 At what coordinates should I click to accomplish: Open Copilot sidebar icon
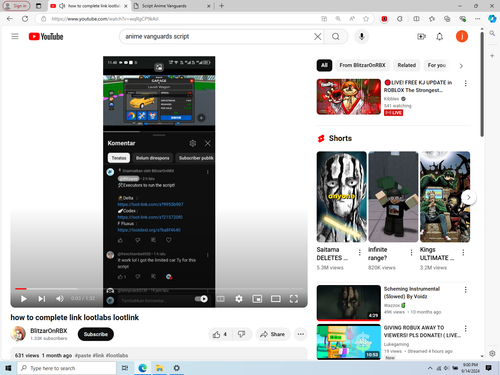pyautogui.click(x=492, y=19)
